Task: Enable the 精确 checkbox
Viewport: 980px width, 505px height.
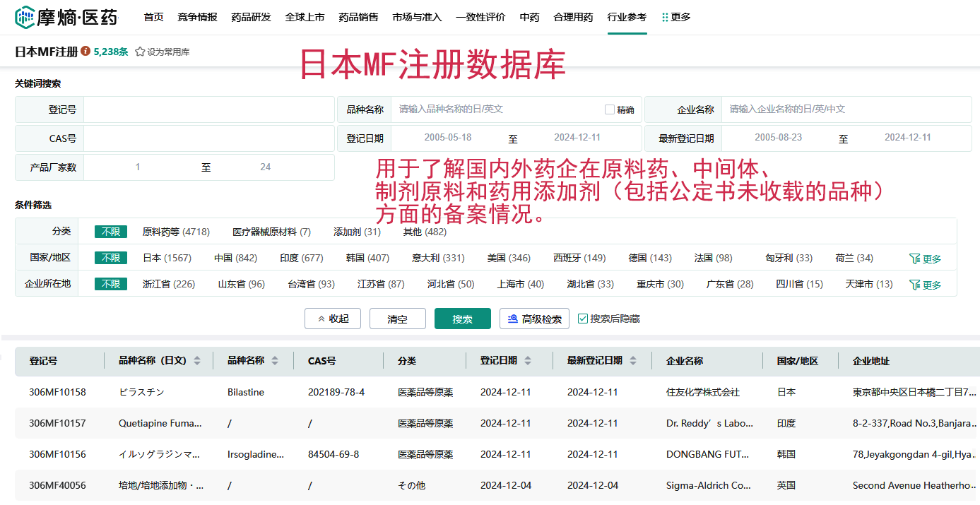Action: pos(610,109)
